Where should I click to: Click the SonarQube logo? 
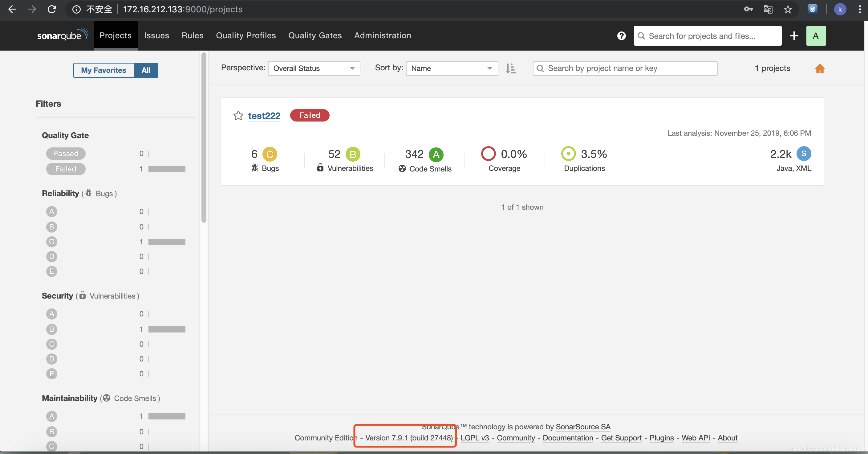pos(62,35)
